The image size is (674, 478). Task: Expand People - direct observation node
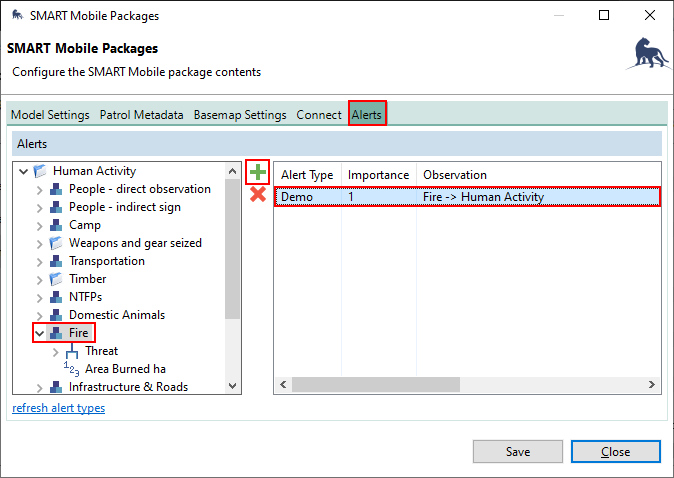coord(40,189)
